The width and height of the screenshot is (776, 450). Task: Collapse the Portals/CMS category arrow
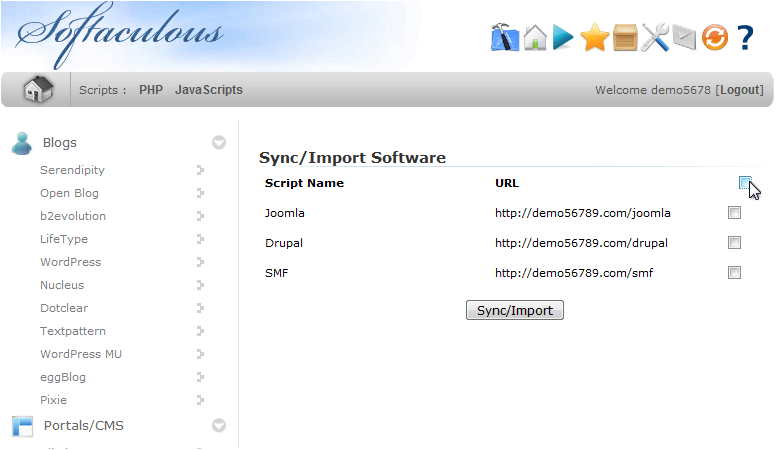point(219,426)
